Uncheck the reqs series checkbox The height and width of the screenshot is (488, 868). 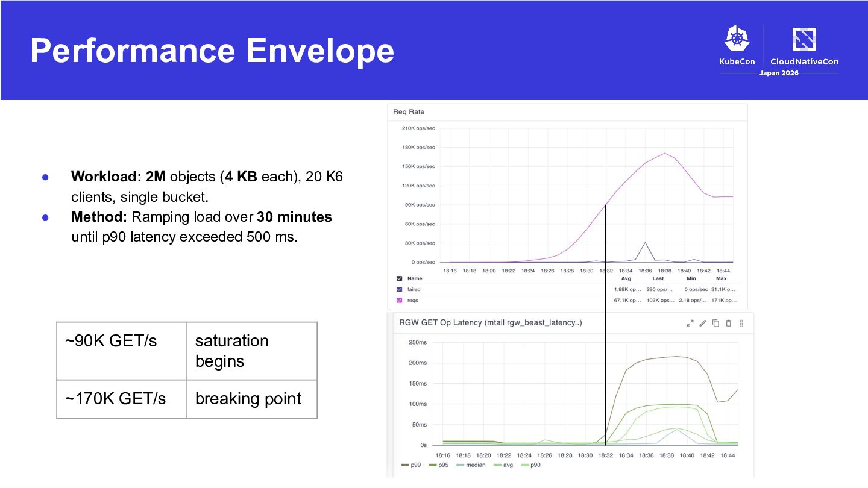click(x=399, y=300)
